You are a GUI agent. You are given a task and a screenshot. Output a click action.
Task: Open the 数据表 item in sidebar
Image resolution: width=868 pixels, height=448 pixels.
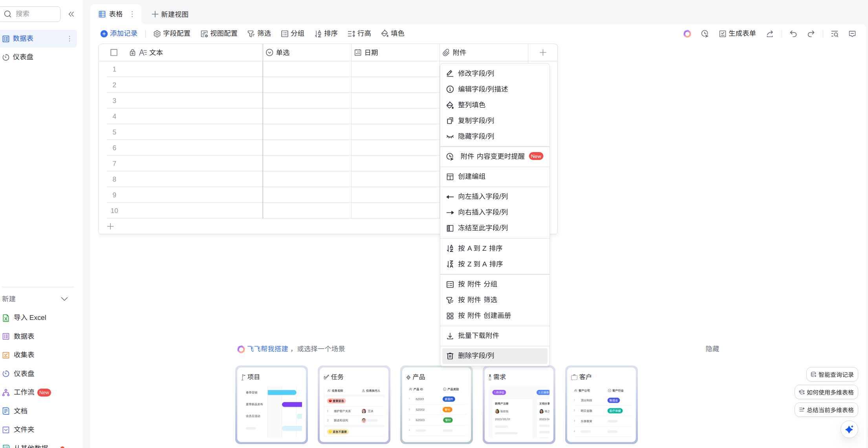(38, 39)
